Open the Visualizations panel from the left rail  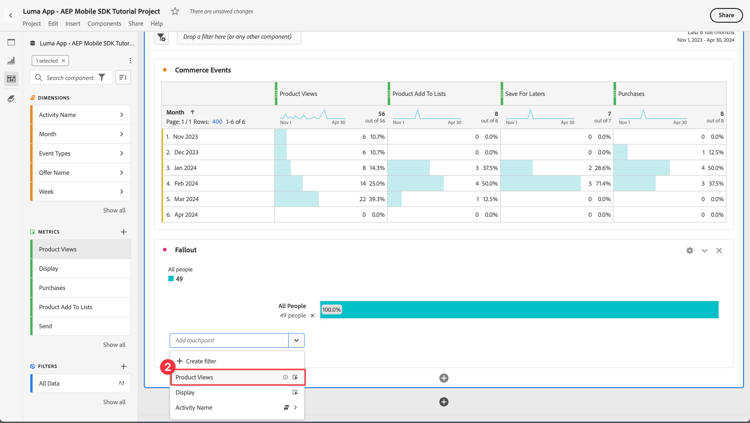coord(11,61)
